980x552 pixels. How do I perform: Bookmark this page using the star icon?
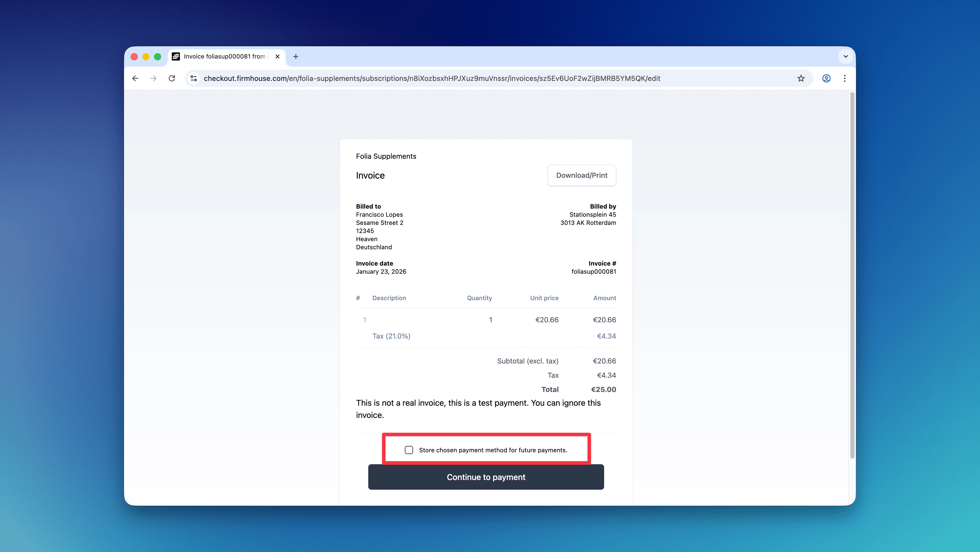[801, 78]
